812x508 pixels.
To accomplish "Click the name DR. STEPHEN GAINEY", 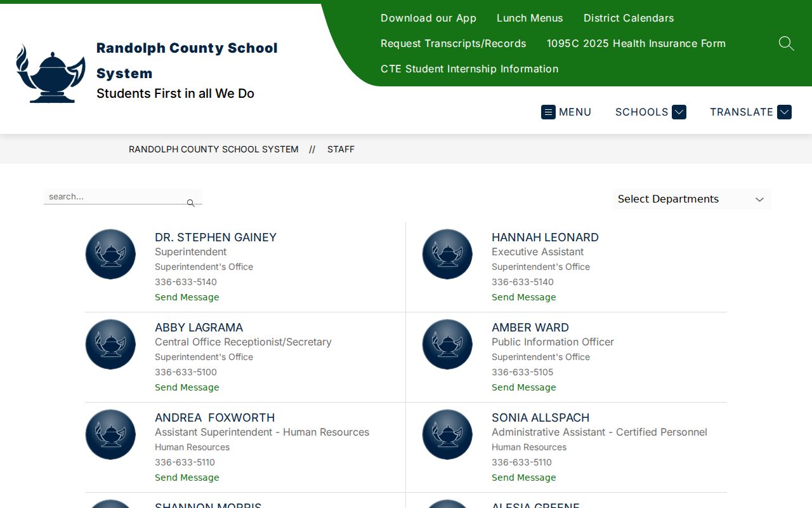I will (x=216, y=237).
